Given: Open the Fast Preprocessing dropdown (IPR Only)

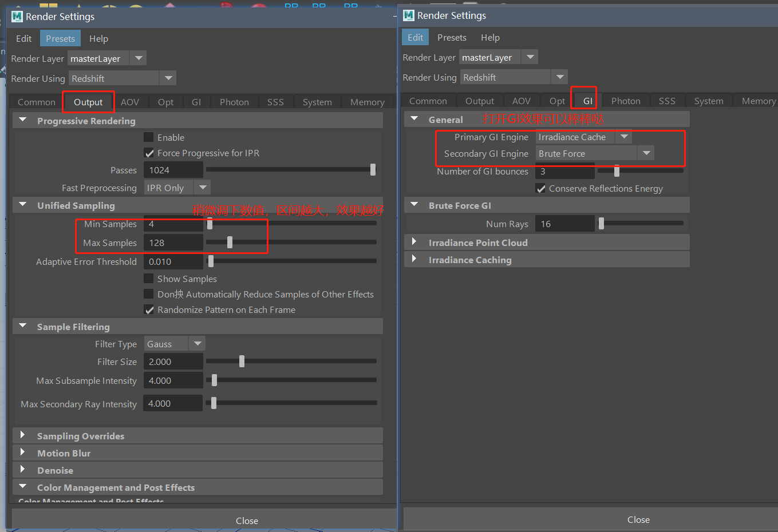Looking at the screenshot, I should (177, 188).
